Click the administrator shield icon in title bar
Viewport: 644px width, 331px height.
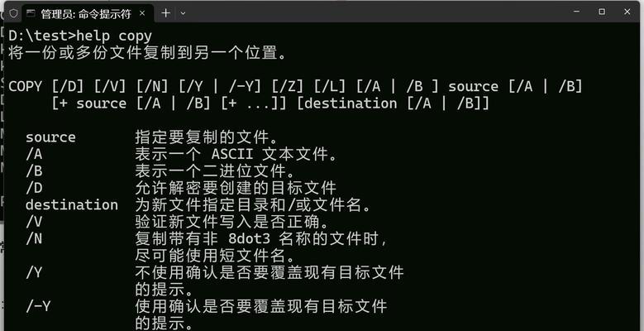(13, 13)
